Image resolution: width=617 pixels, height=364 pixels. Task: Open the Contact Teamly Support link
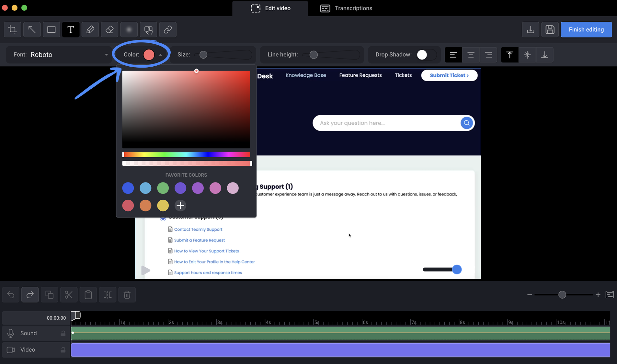tap(198, 229)
